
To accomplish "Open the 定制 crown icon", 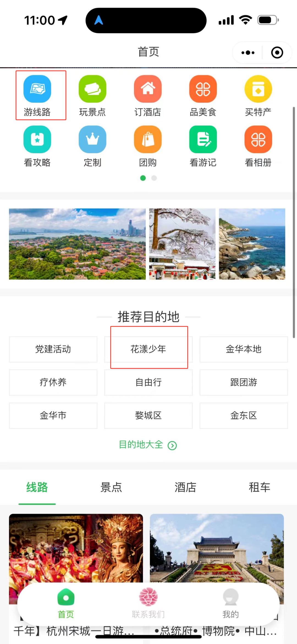I will click(92, 139).
